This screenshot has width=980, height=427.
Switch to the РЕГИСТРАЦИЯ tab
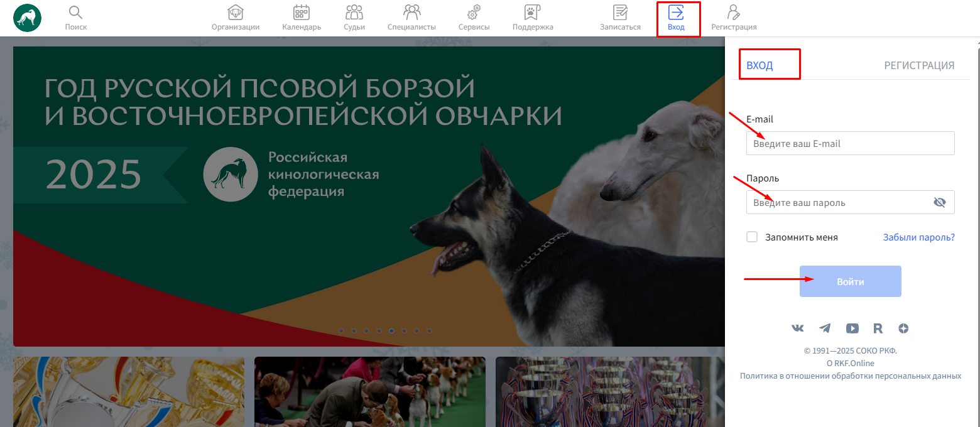point(919,65)
